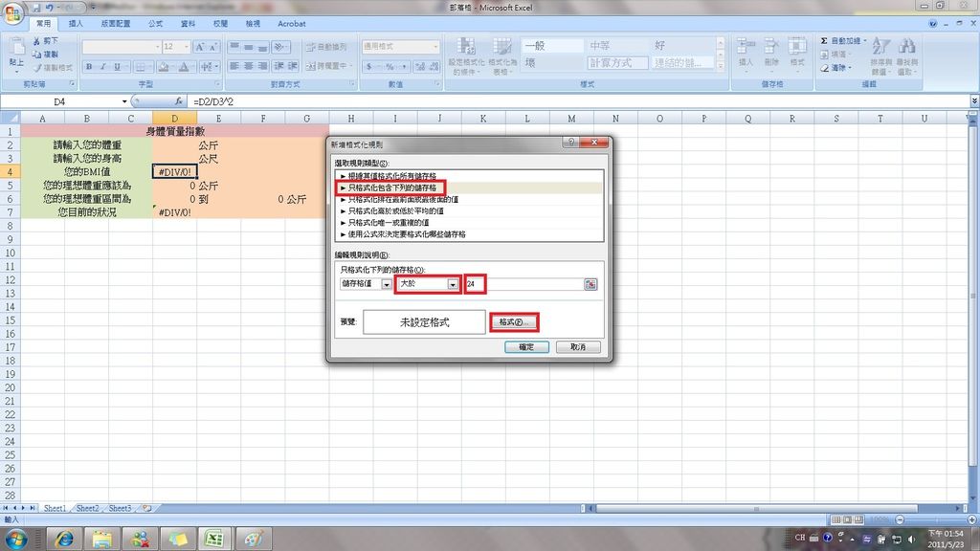The image size is (980, 551).
Task: Switch to the Sheet2 worksheet tab
Action: point(87,509)
